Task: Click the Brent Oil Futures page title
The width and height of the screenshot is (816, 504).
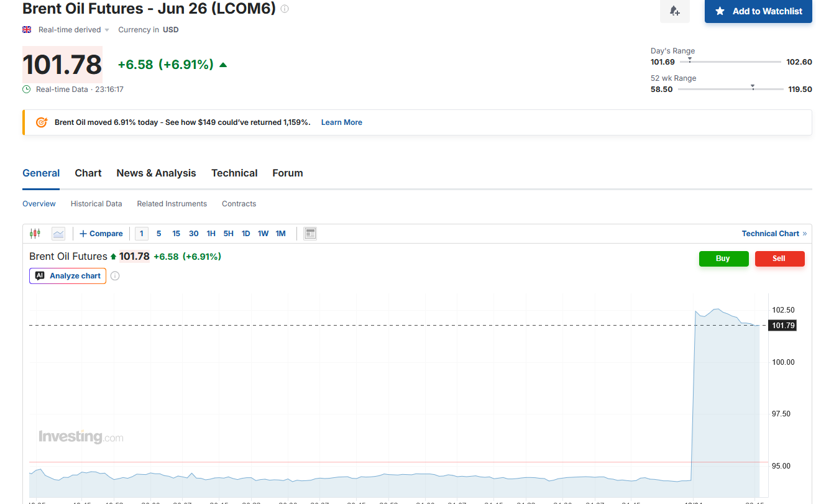Action: (149, 9)
